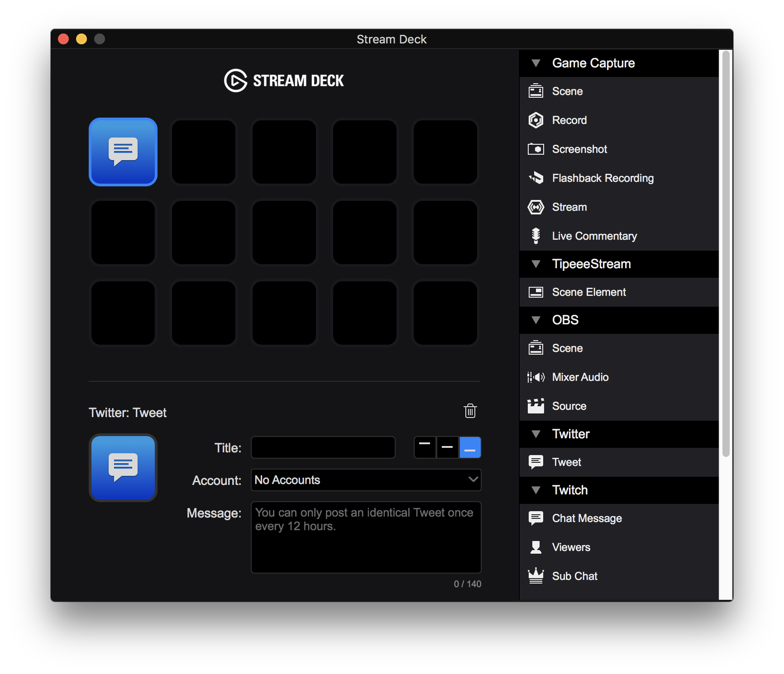Click the Sub Chat crown icon
Viewport: 784px width, 674px height.
coord(536,576)
